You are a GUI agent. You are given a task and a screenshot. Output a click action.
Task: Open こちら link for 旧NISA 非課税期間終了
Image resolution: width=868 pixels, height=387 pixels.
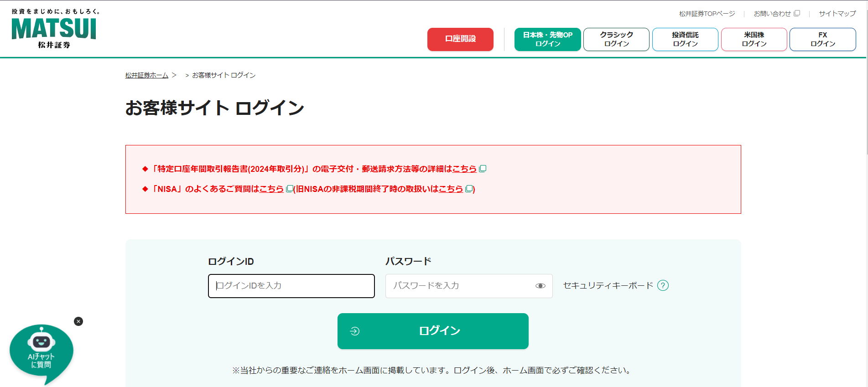click(x=451, y=189)
